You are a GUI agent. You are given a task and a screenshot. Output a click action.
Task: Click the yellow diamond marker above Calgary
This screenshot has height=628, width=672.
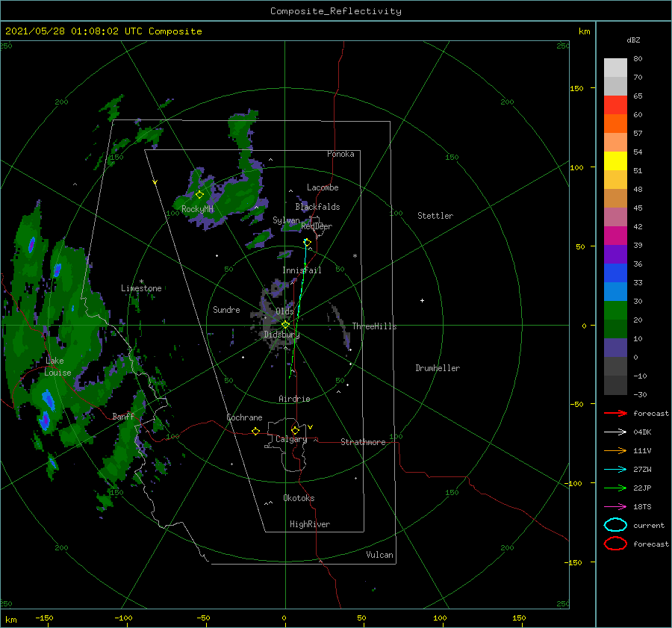coord(295,430)
